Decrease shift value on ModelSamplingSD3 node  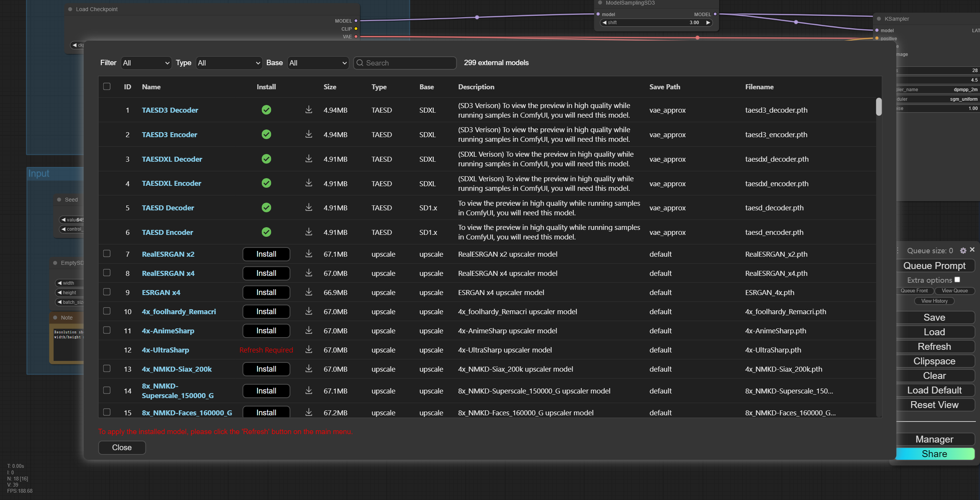click(604, 23)
